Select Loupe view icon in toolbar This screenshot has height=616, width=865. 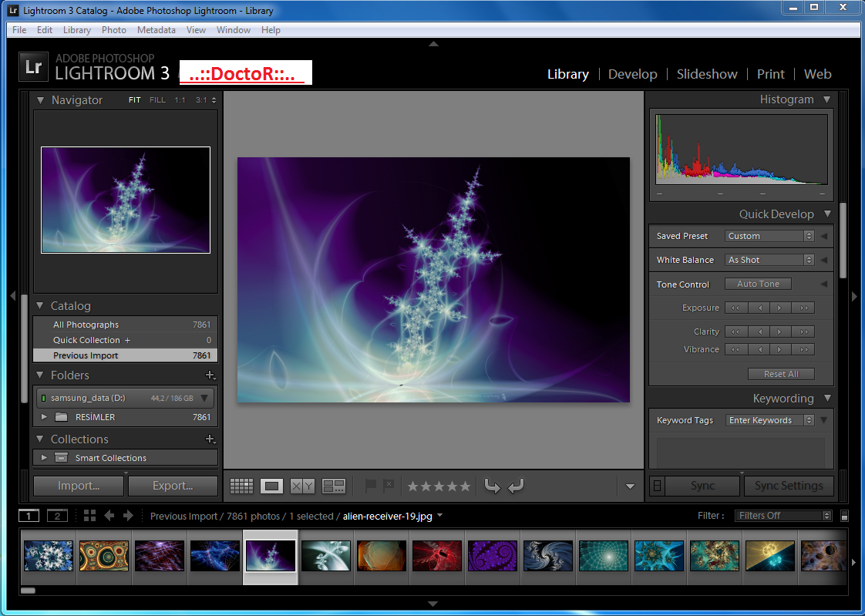(x=271, y=486)
